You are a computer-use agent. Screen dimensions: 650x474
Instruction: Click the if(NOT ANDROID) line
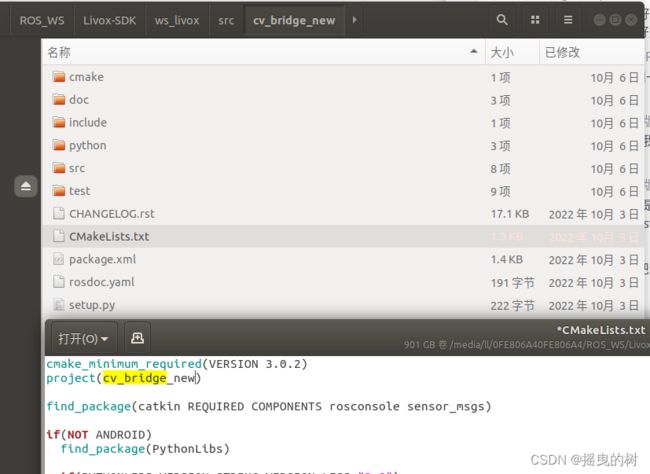[99, 435]
